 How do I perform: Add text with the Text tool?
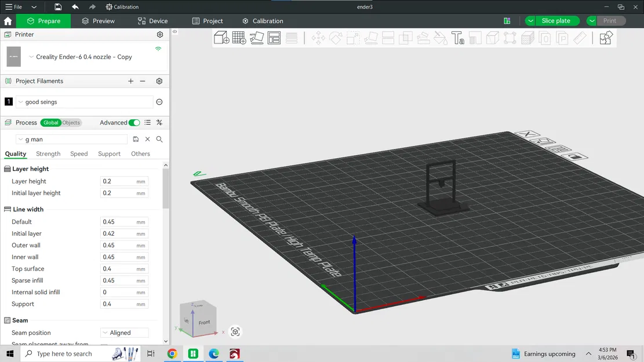point(458,37)
